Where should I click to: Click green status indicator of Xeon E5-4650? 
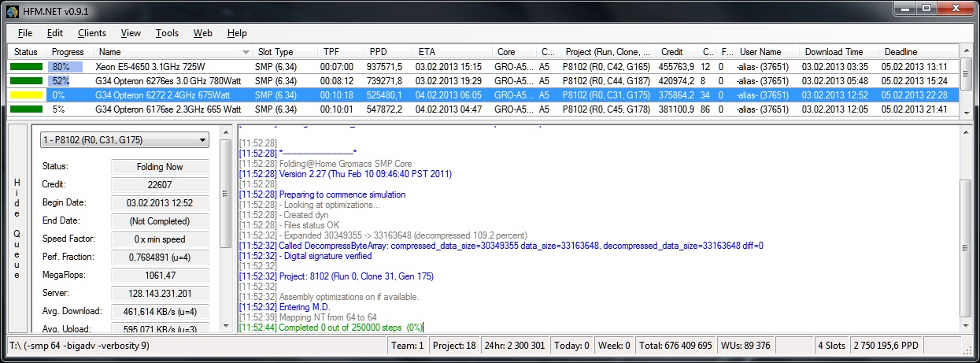point(26,67)
